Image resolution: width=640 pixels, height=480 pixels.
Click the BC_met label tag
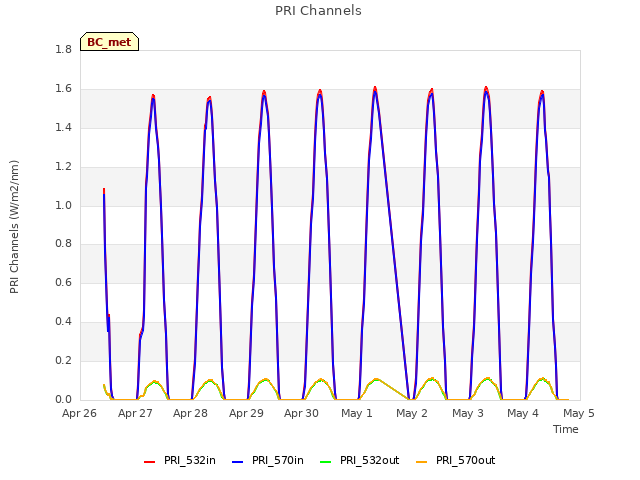(109, 42)
